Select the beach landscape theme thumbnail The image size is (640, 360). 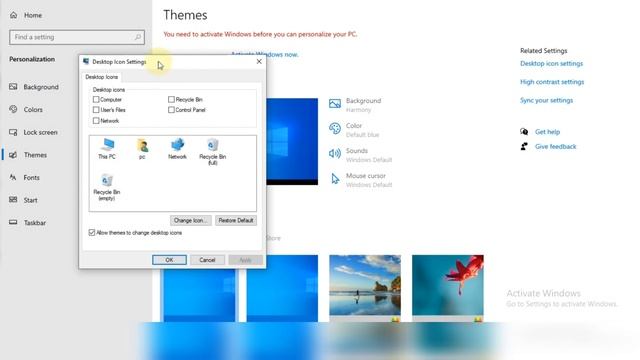click(x=365, y=288)
